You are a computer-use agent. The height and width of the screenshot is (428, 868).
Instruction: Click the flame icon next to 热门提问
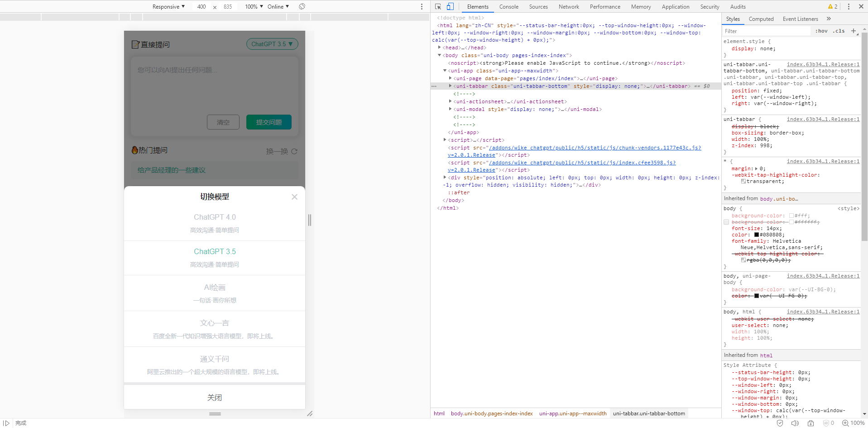(134, 150)
